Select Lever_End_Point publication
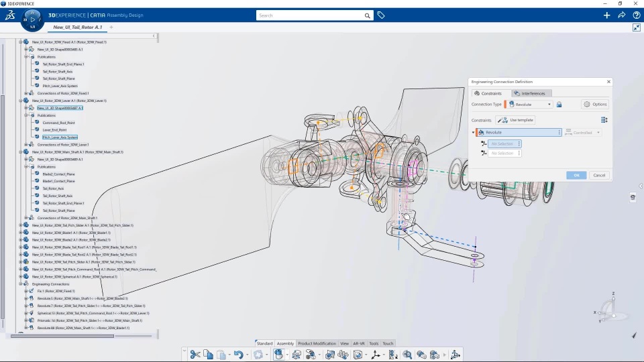Image resolution: width=644 pixels, height=362 pixels. click(54, 129)
